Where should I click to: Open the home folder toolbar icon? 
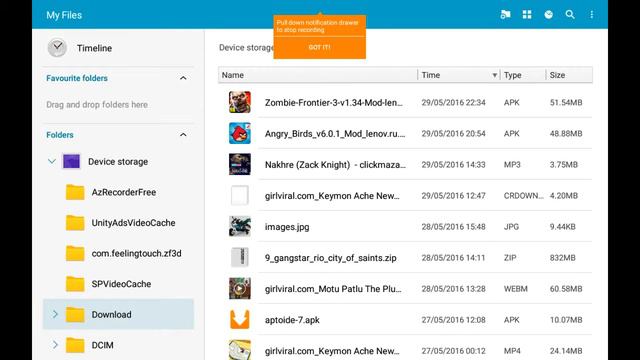point(505,15)
